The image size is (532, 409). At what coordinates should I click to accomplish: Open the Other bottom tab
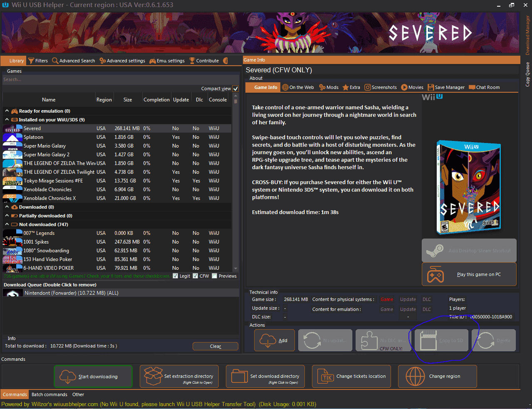[x=78, y=394]
